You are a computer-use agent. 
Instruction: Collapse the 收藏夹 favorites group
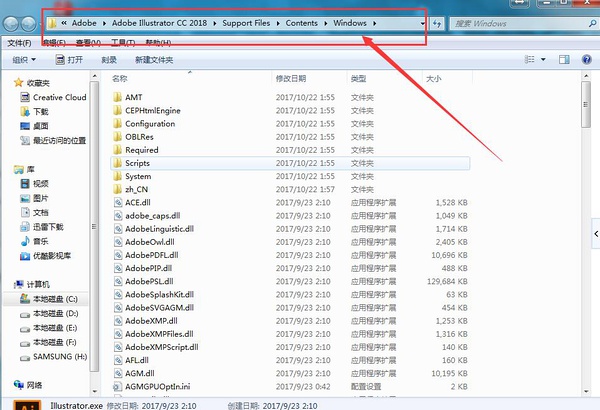pyautogui.click(x=7, y=84)
